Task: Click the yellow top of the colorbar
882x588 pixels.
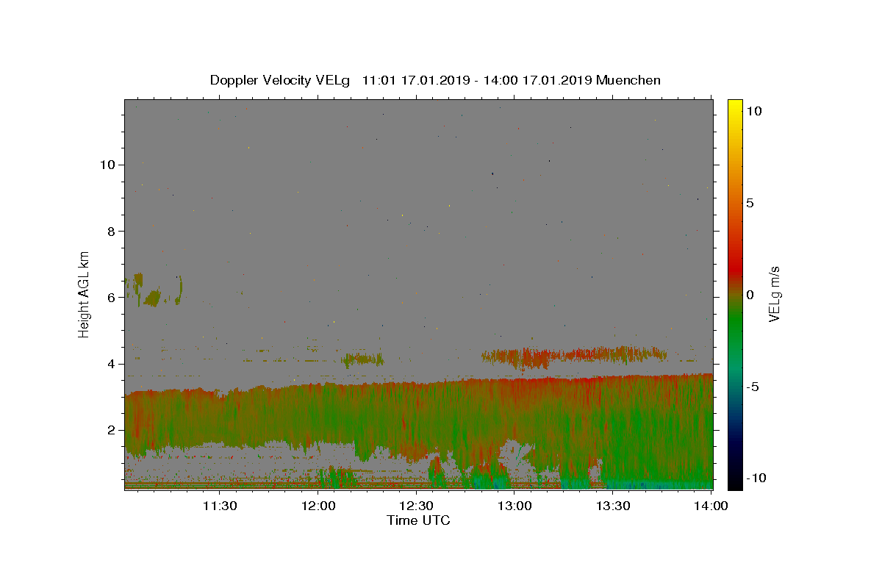Action: click(734, 104)
